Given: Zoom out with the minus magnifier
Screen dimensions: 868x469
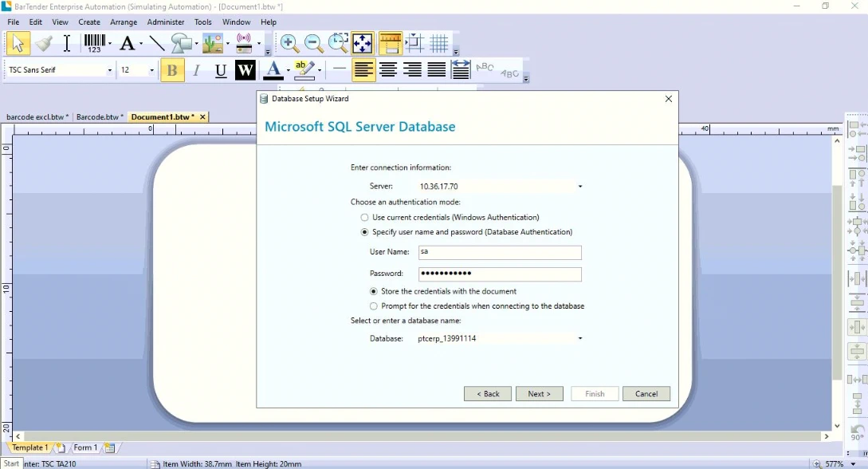Looking at the screenshot, I should click(314, 43).
